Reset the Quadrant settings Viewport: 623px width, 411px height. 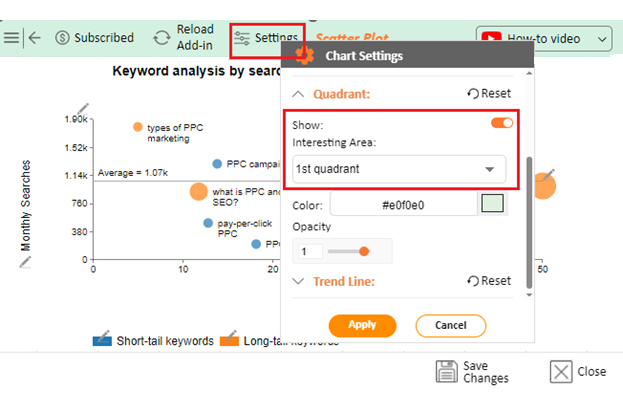click(489, 93)
